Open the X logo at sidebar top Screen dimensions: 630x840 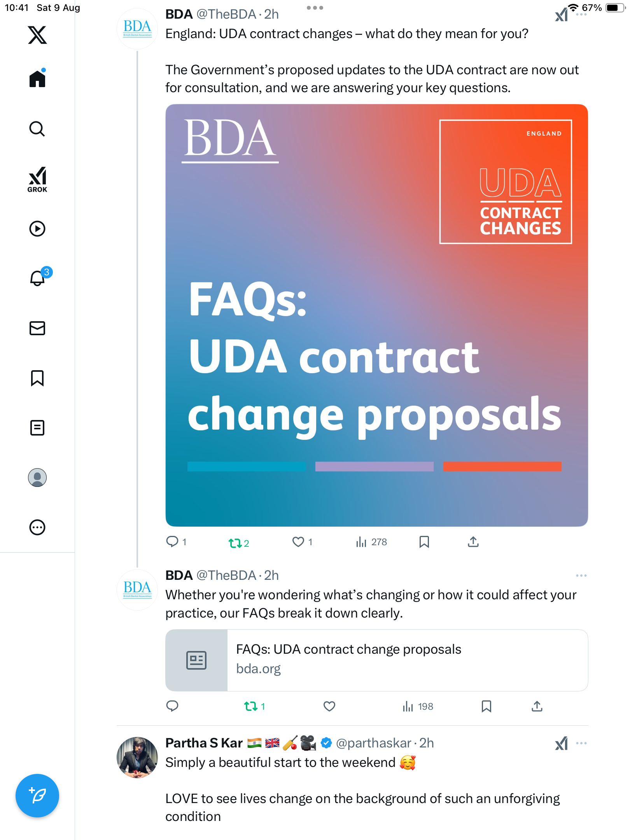coord(37,35)
